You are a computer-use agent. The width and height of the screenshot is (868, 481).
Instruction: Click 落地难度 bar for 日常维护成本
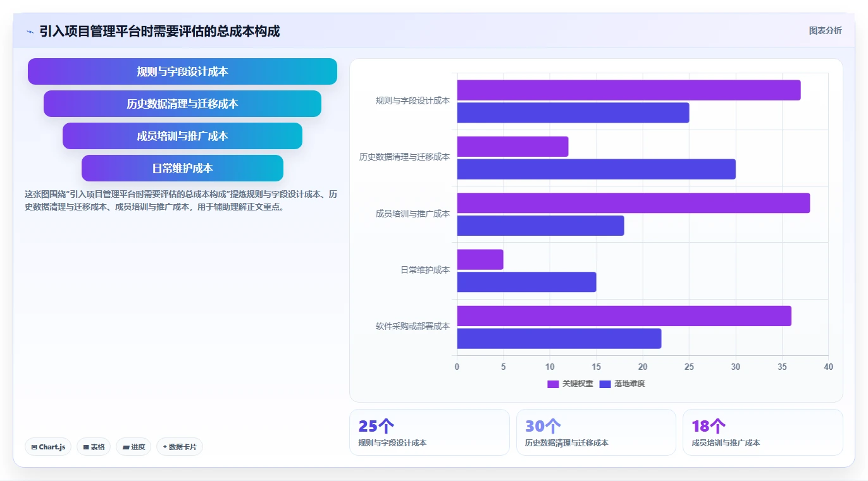(x=527, y=282)
